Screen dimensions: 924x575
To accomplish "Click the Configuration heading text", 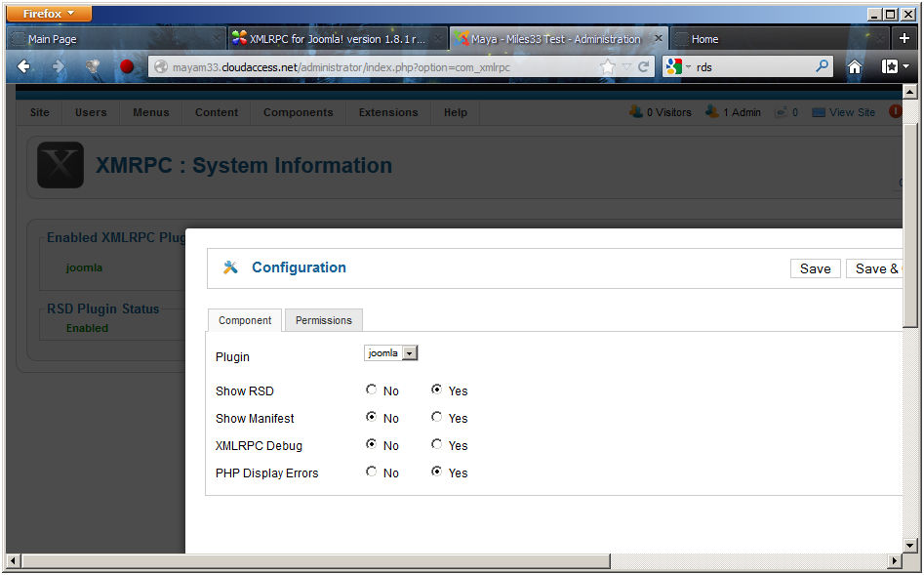I will pyautogui.click(x=299, y=267).
